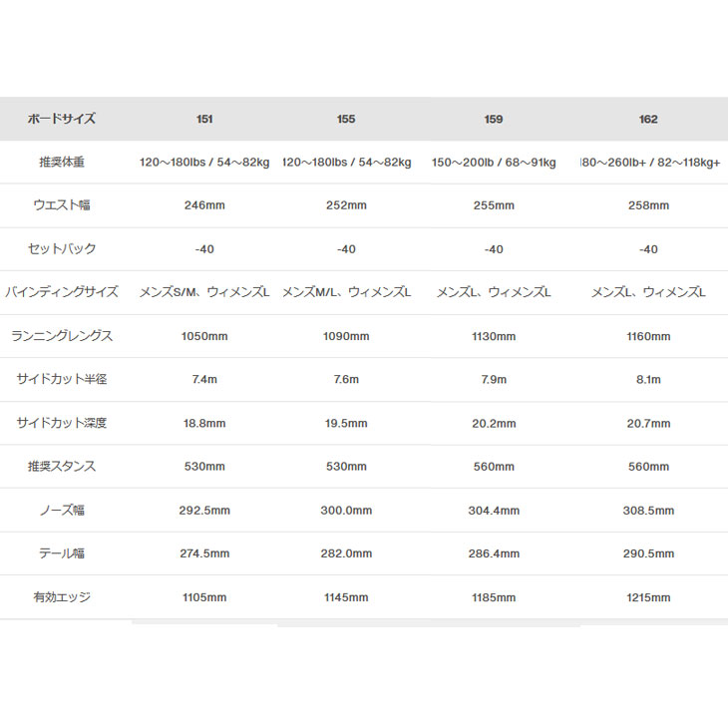Click the 1145mm effective edge value

click(x=346, y=597)
